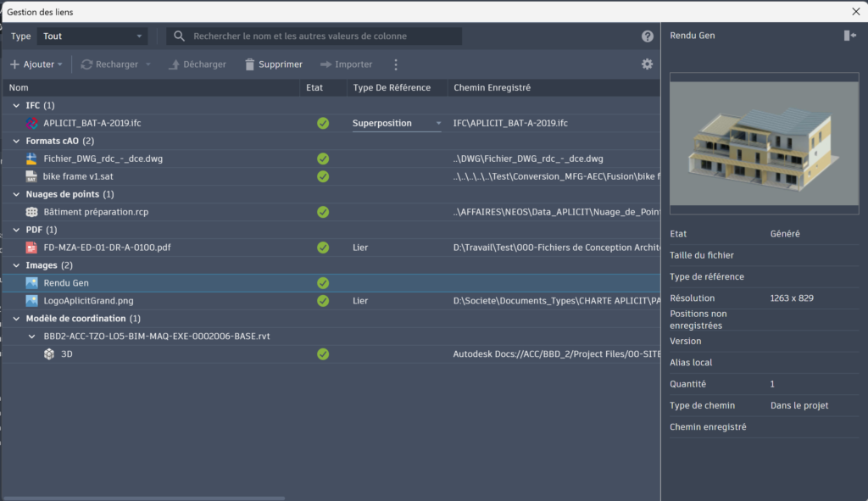The height and width of the screenshot is (501, 868).
Task: Collapse the Rendu Gen details panel icon
Action: (849, 36)
